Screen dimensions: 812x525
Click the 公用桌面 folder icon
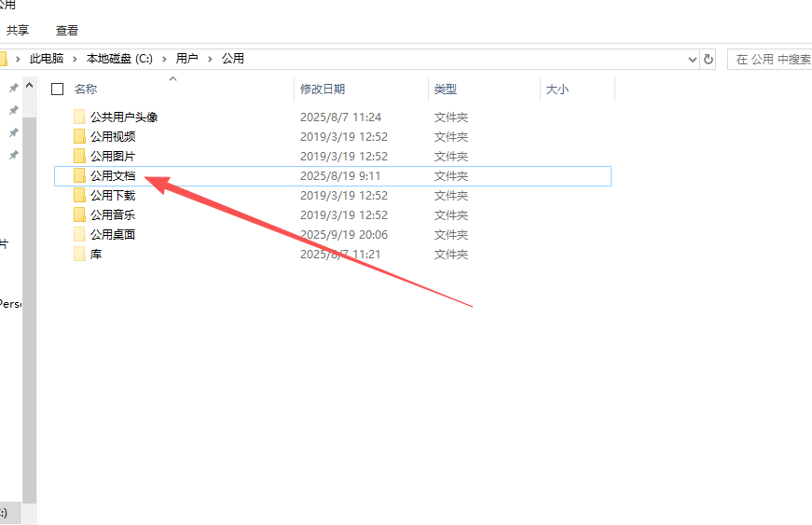coord(79,235)
